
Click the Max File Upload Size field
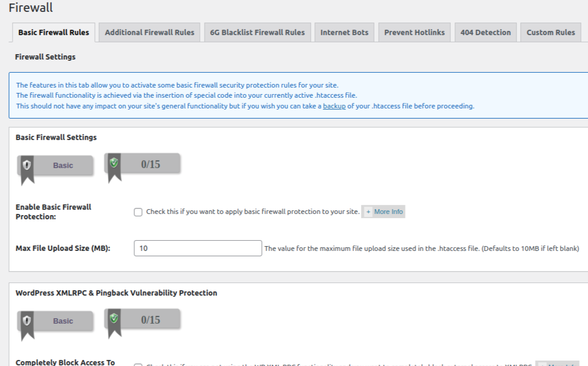197,248
